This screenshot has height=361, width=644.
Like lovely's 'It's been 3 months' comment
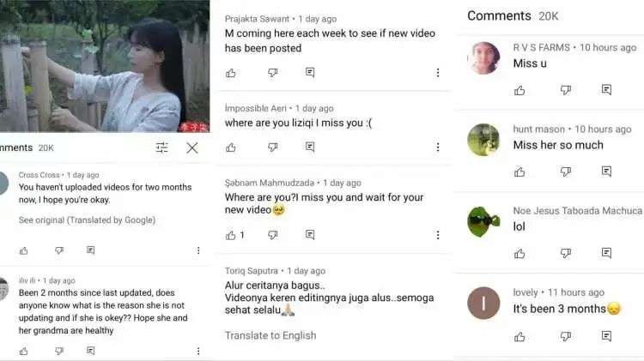click(519, 337)
